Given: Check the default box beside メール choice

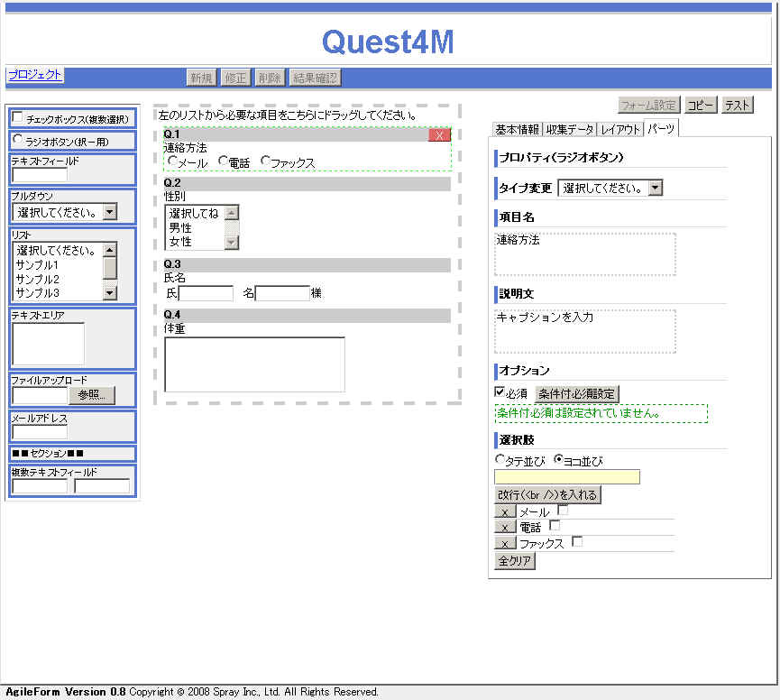Looking at the screenshot, I should [563, 510].
